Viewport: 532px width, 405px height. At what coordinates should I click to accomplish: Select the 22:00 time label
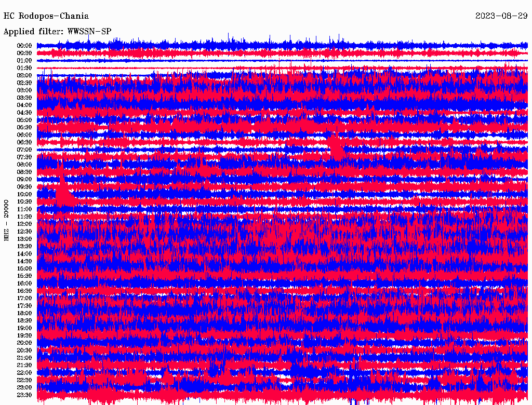coord(24,372)
